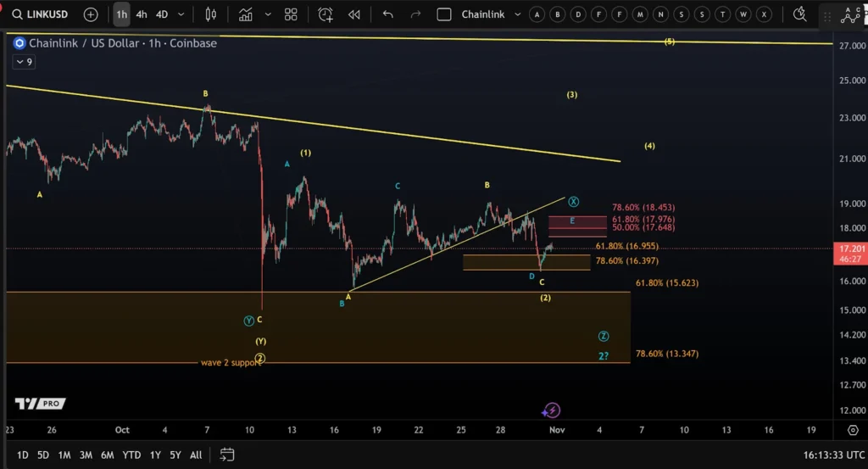Click the layout square icon beside Chainlink
868x469 pixels.
(x=444, y=14)
